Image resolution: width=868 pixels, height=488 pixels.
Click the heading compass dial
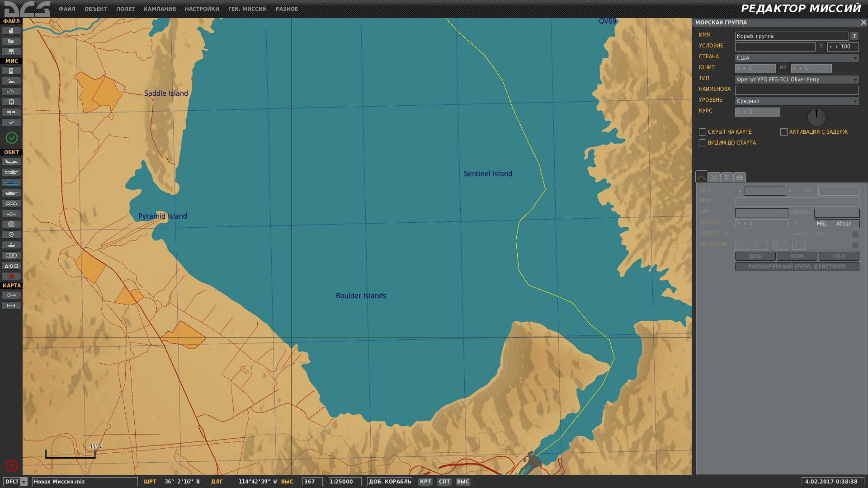816,117
